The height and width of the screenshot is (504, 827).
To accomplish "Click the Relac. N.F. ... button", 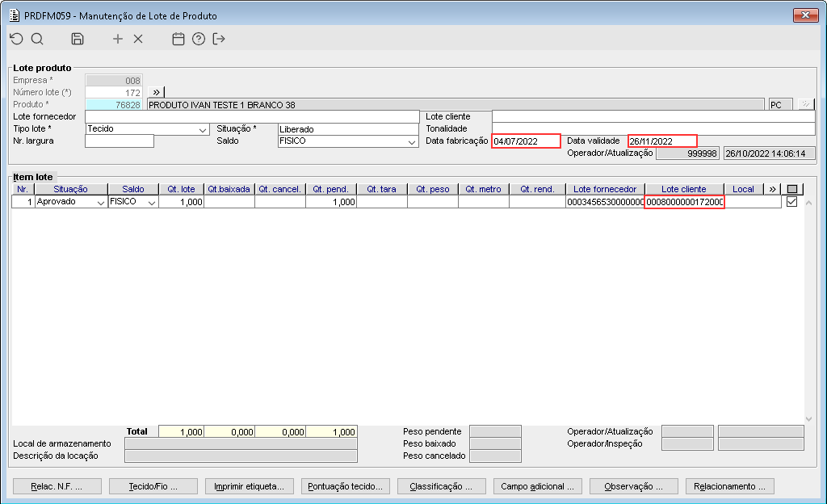I will (x=57, y=486).
